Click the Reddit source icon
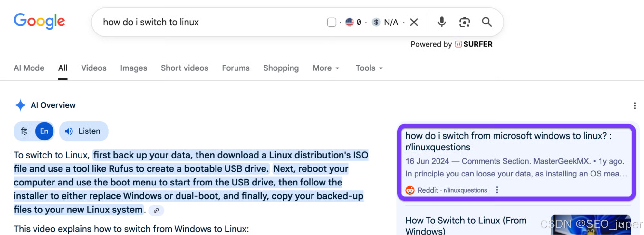644x235 pixels. 410,190
